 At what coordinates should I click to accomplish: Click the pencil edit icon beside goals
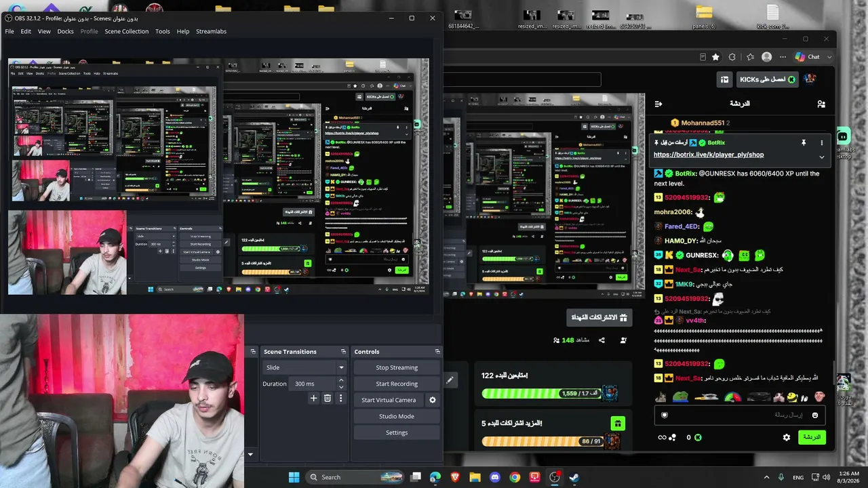coord(450,380)
